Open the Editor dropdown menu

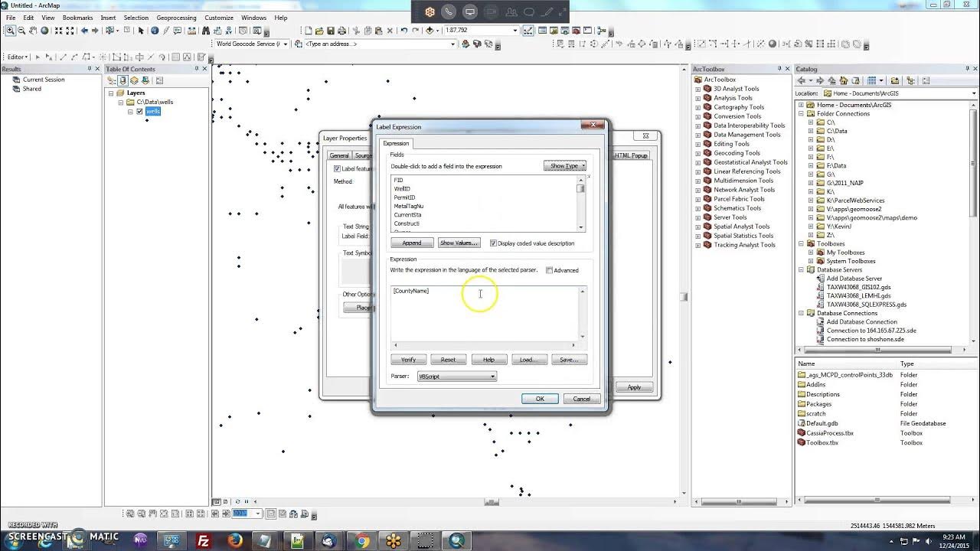pyautogui.click(x=18, y=57)
